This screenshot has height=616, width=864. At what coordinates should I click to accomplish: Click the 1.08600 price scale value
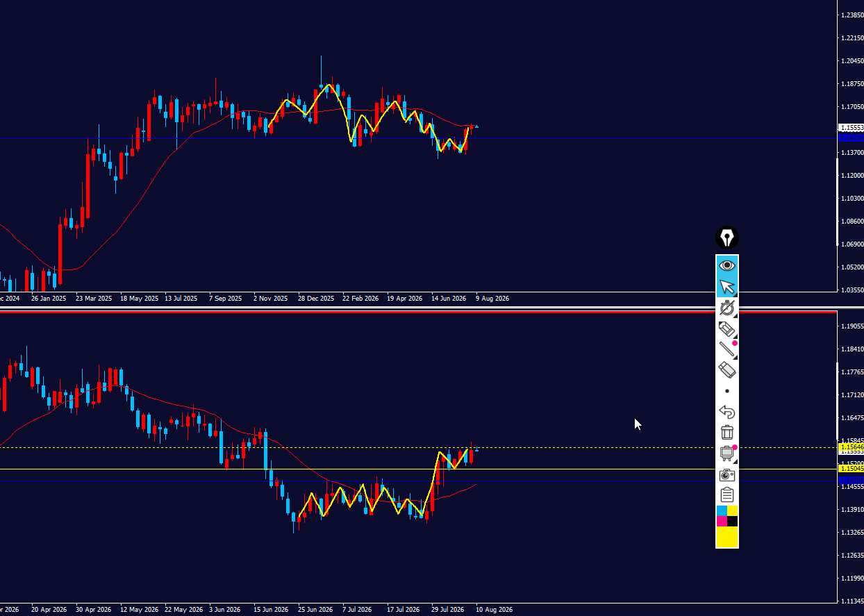[x=851, y=221]
